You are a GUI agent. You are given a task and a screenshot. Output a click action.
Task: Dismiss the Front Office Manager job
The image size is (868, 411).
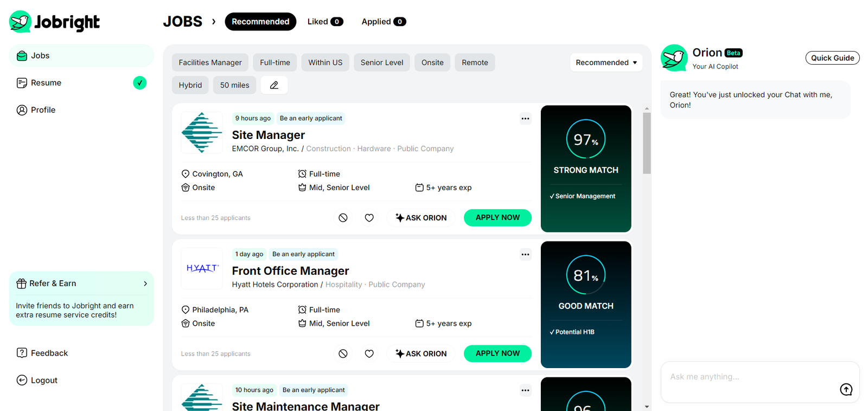[343, 353]
